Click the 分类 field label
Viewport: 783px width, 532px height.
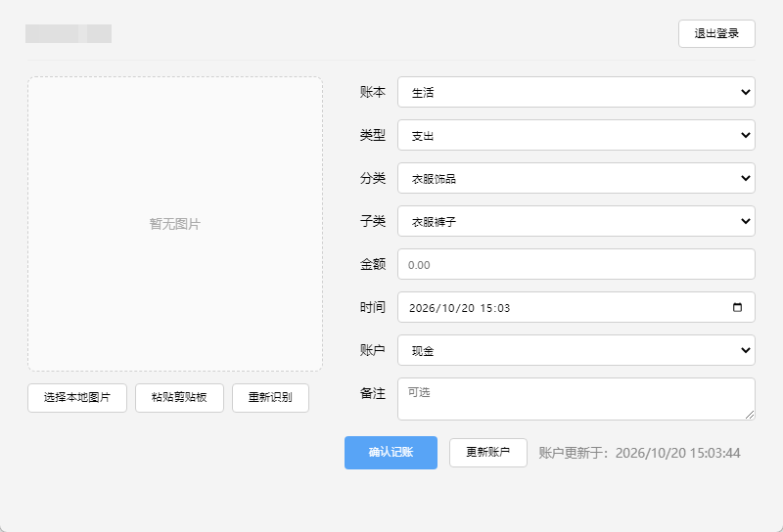[x=373, y=178]
